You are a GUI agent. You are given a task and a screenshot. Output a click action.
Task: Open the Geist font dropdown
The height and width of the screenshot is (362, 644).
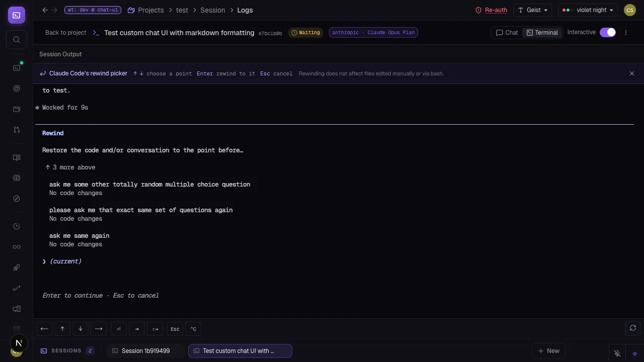(x=533, y=10)
